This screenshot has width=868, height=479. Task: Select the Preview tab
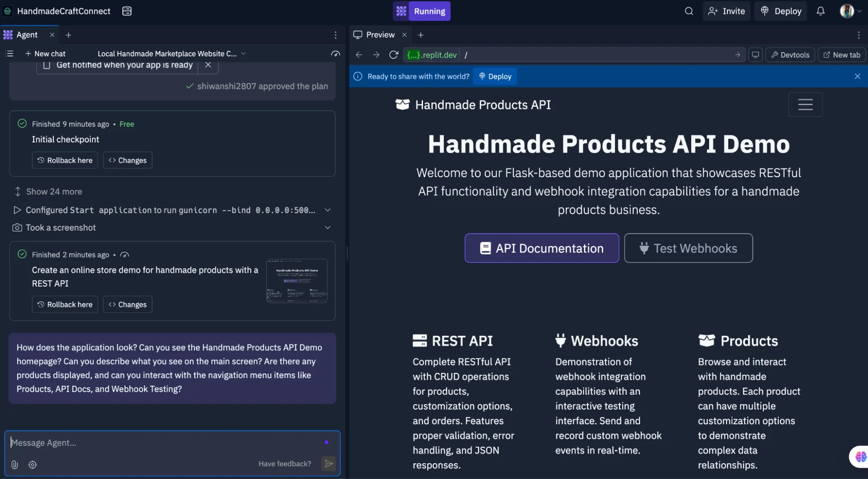pyautogui.click(x=380, y=35)
